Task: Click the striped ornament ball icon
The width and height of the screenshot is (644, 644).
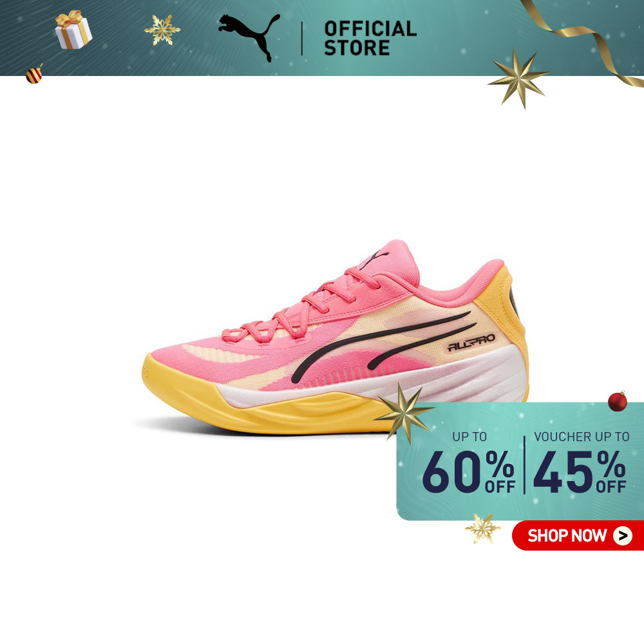Action: click(35, 74)
